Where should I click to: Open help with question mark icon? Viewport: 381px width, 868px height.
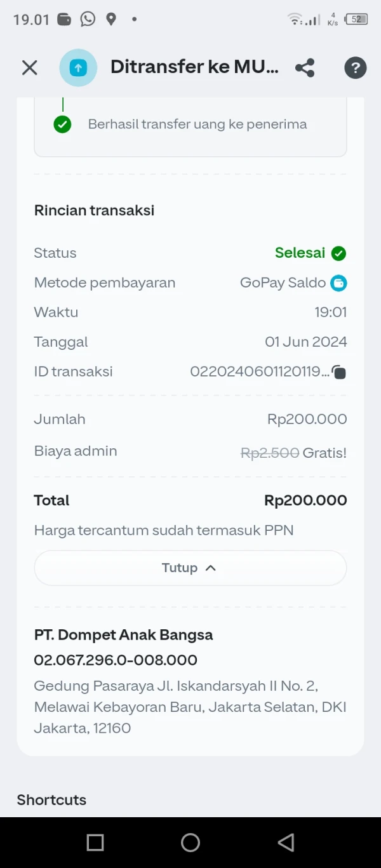coord(355,68)
